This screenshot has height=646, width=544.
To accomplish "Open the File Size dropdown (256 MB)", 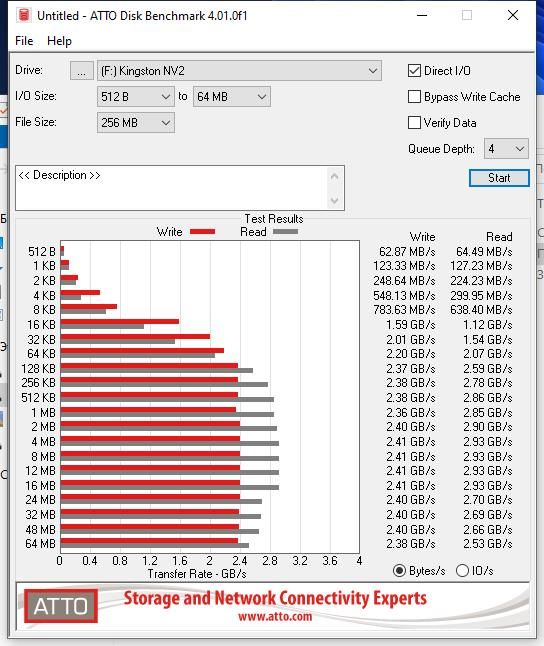I will tap(136, 123).
